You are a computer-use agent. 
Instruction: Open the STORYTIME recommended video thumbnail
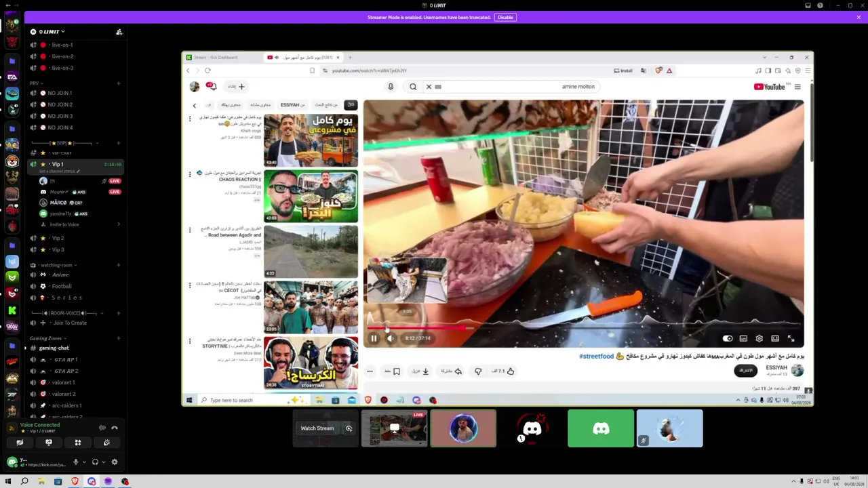(311, 363)
